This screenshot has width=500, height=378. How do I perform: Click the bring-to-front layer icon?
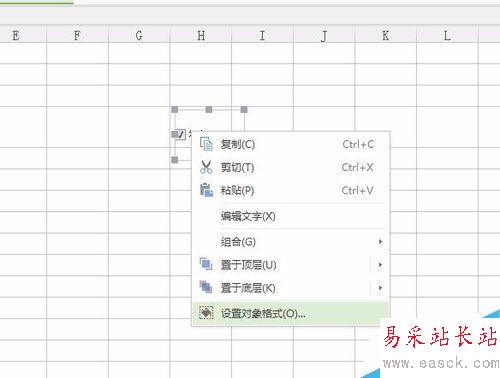[206, 264]
